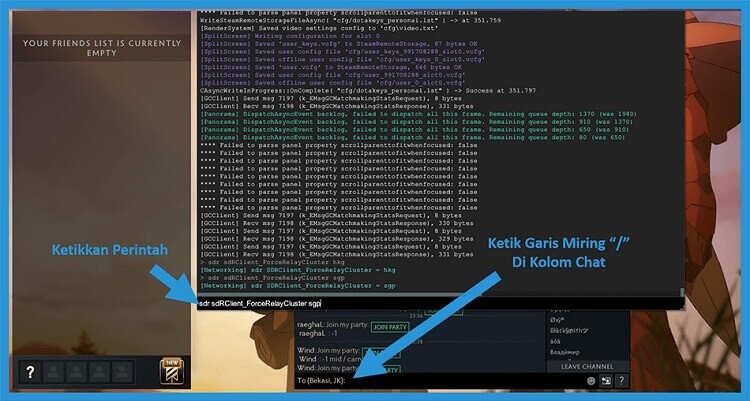
Task: Select user Владимир in channel member list
Action: (x=565, y=352)
